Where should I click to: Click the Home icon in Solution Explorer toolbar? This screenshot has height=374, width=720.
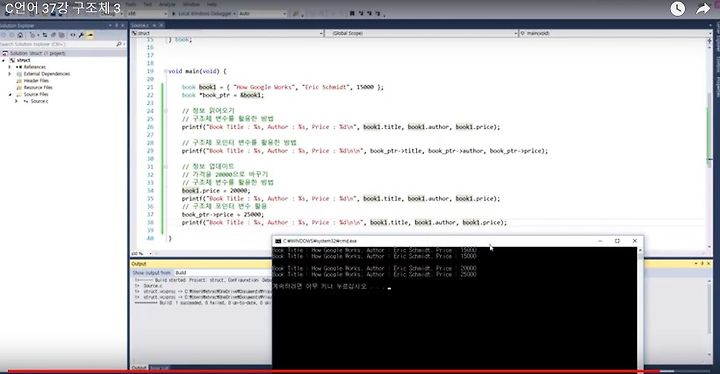(20, 35)
